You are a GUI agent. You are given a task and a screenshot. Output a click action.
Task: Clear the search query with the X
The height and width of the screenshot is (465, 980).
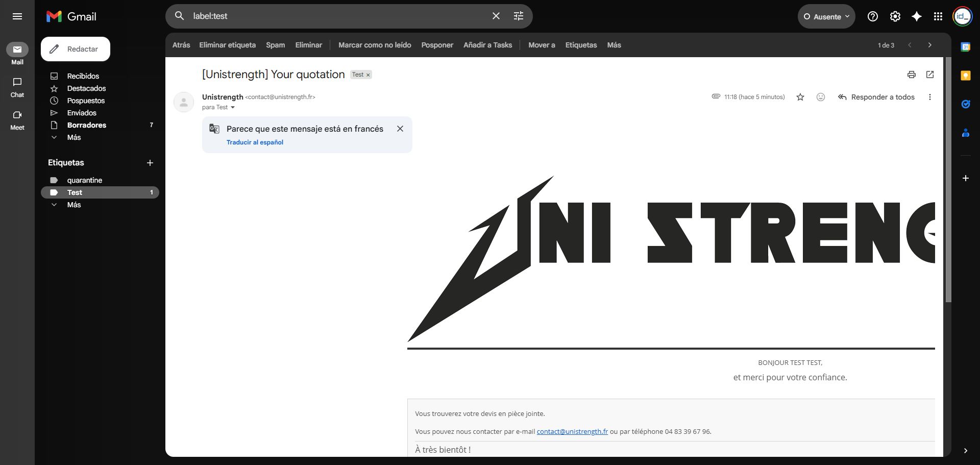[496, 16]
